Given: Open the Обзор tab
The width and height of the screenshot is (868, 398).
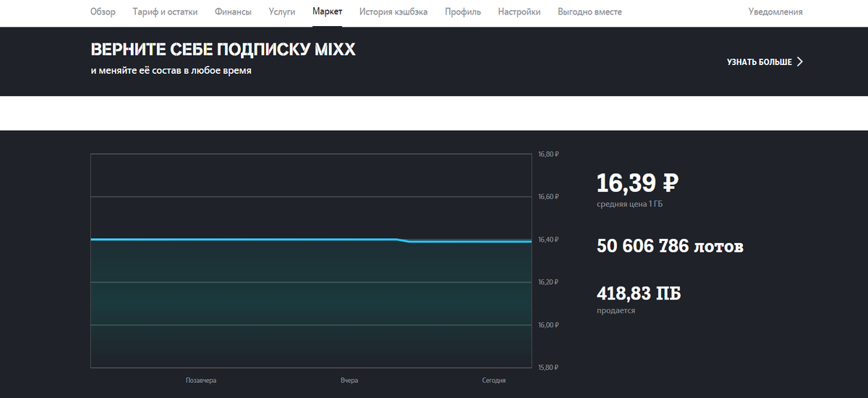Looking at the screenshot, I should tap(103, 12).
